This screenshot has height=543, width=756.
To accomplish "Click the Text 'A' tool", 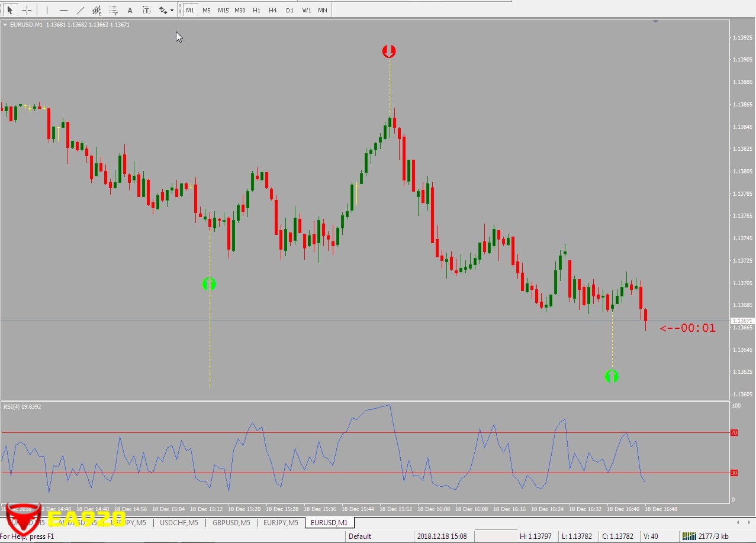I will pyautogui.click(x=130, y=10).
